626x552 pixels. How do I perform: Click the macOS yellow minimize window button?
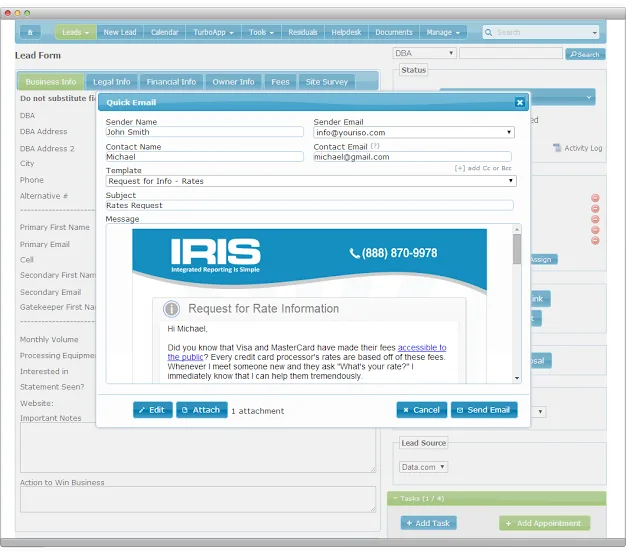click(x=17, y=13)
